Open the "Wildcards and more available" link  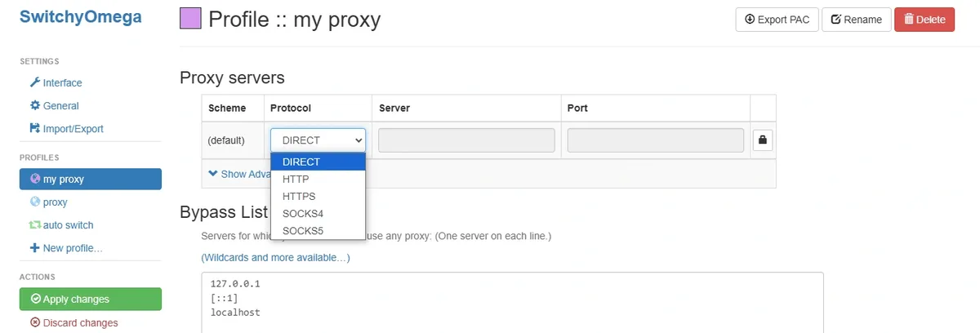point(275,257)
